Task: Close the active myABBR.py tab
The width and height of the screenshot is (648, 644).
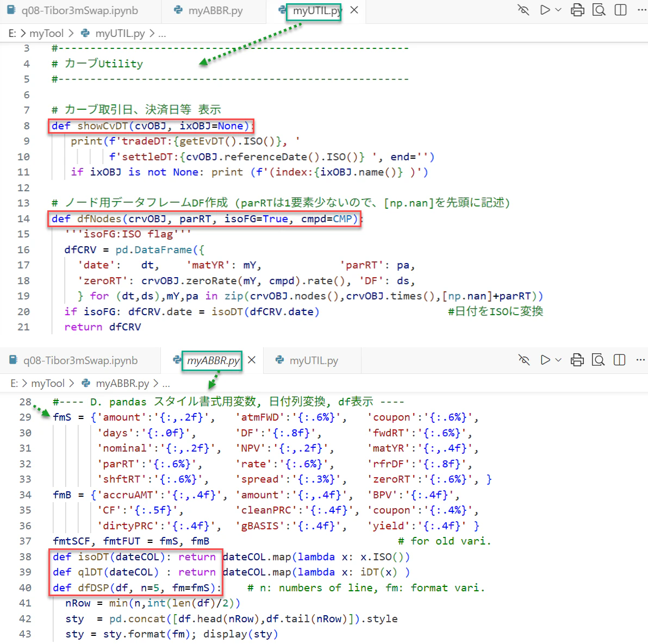Action: [252, 360]
